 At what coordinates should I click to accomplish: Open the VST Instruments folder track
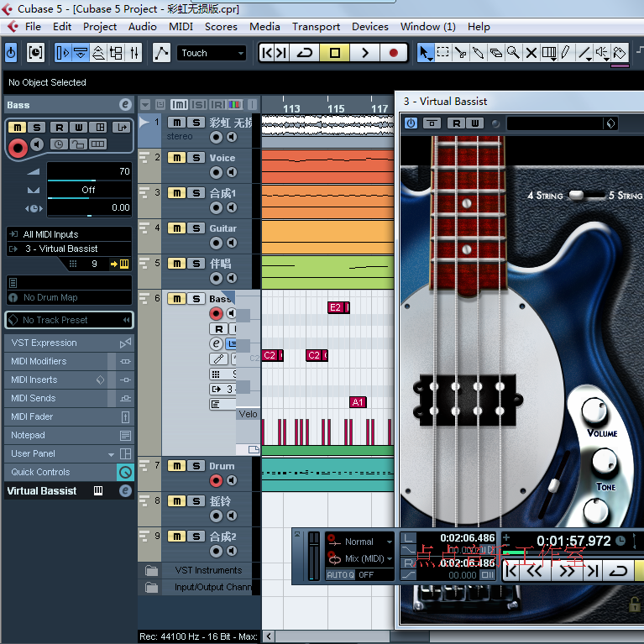pos(199,570)
